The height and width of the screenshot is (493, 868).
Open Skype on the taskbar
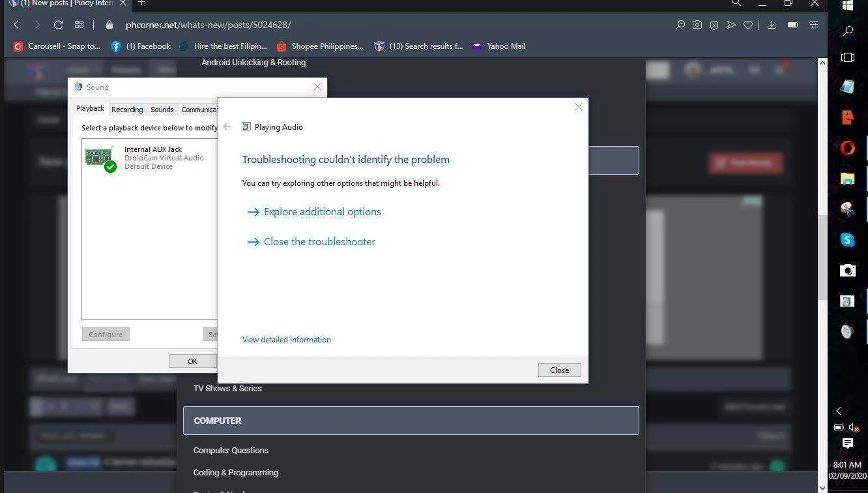[848, 239]
